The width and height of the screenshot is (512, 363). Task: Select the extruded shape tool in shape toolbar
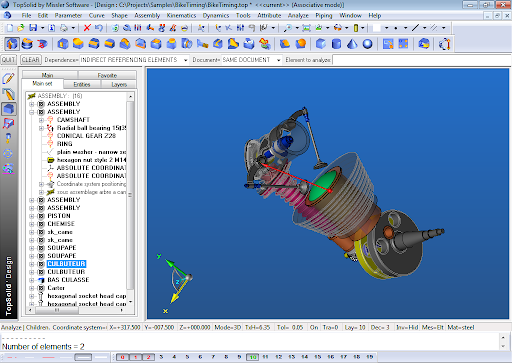click(x=12, y=44)
